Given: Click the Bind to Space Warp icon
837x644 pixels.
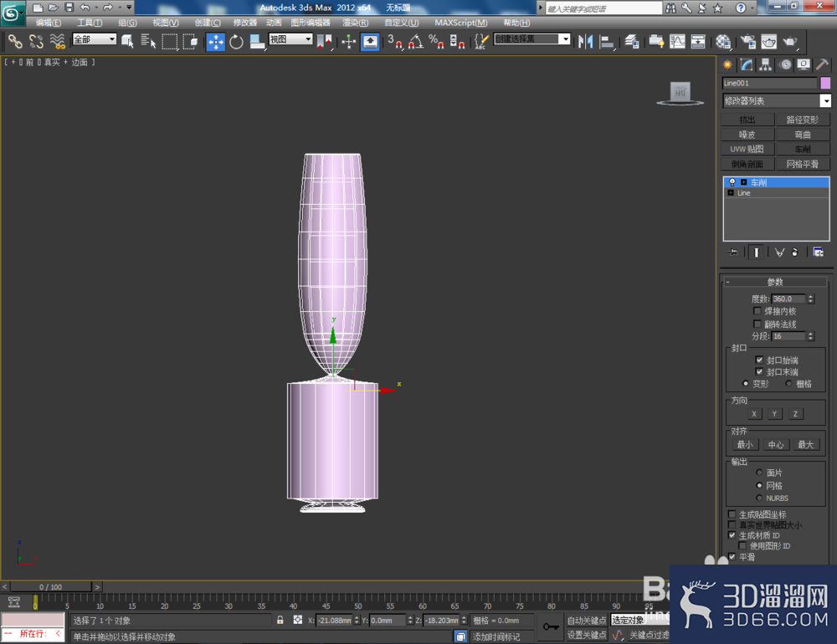Looking at the screenshot, I should click(57, 41).
